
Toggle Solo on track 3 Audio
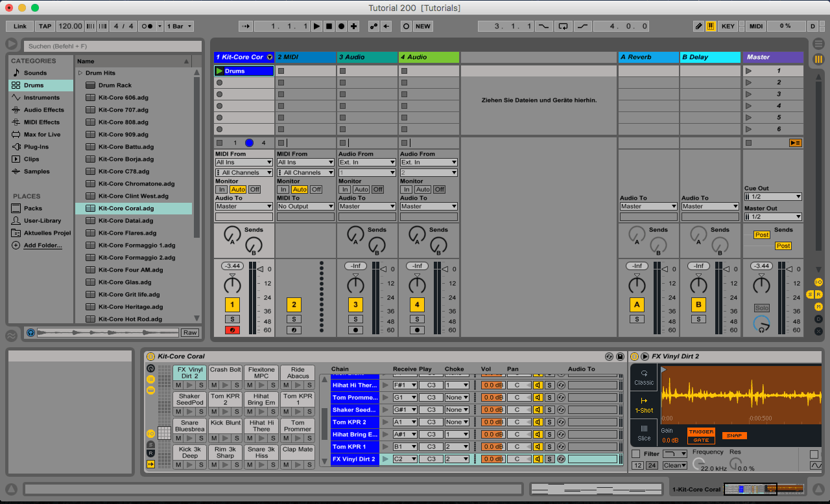[x=355, y=319]
